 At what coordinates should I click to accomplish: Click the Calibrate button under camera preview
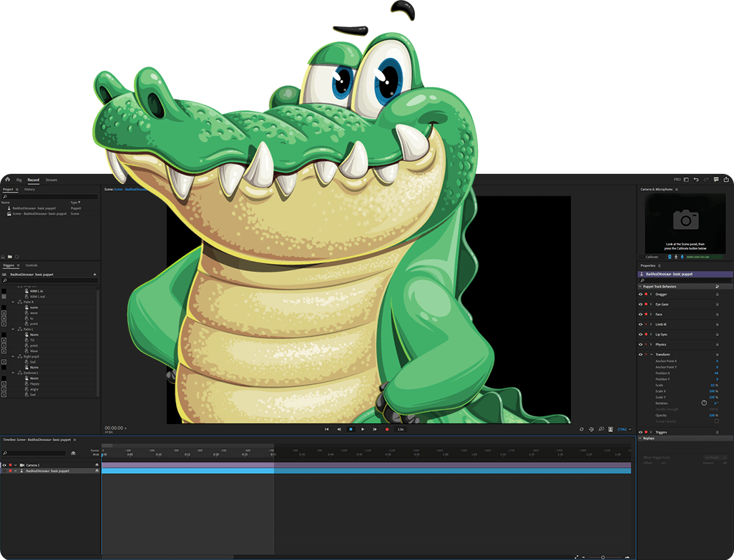[x=652, y=256]
